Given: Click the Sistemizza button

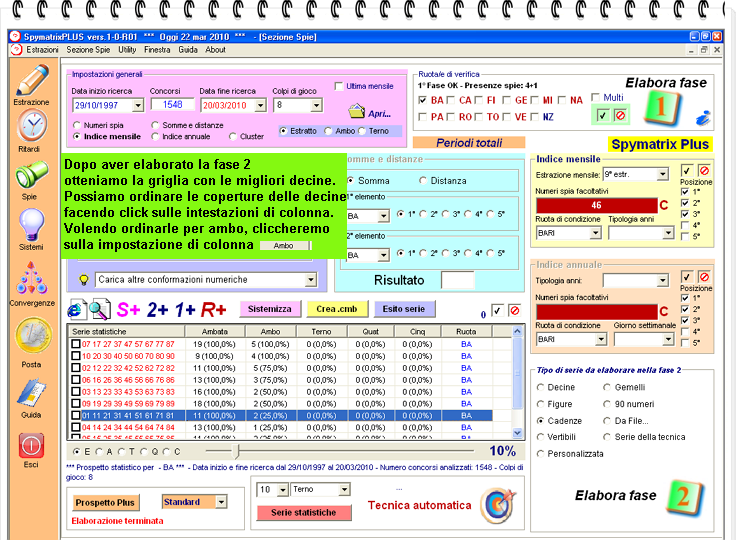Looking at the screenshot, I should click(x=269, y=309).
